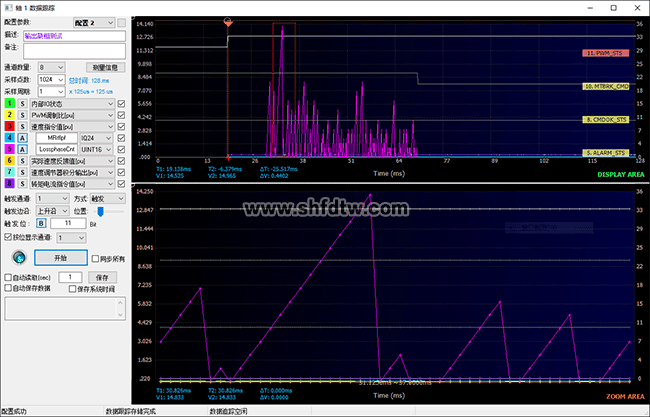Open the 采样点数 1024 dropdown
Image resolution: width=650 pixels, height=417 pixels.
pyautogui.click(x=53, y=78)
